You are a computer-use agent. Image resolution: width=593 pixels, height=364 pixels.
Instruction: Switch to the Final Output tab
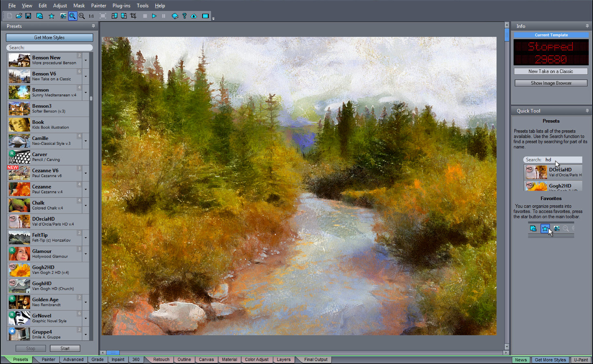coord(316,359)
